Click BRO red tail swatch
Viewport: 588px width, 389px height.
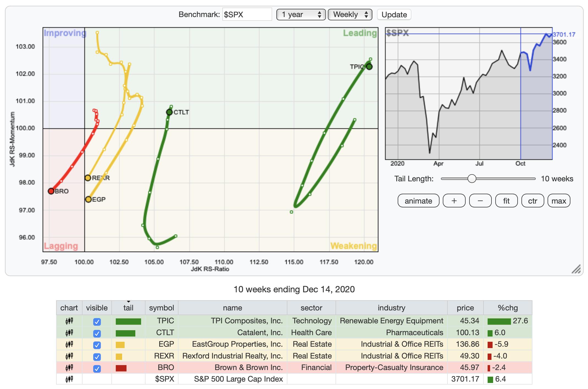point(121,368)
